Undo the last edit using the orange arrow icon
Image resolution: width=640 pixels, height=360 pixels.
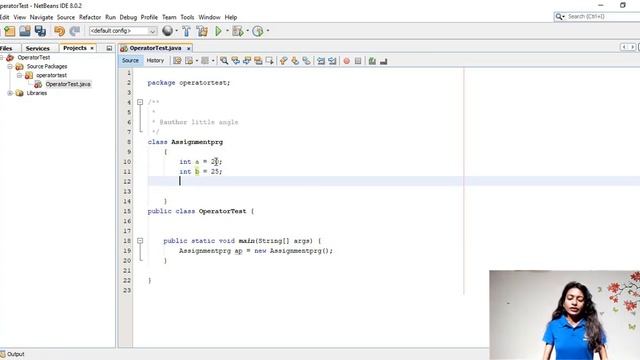(60, 31)
